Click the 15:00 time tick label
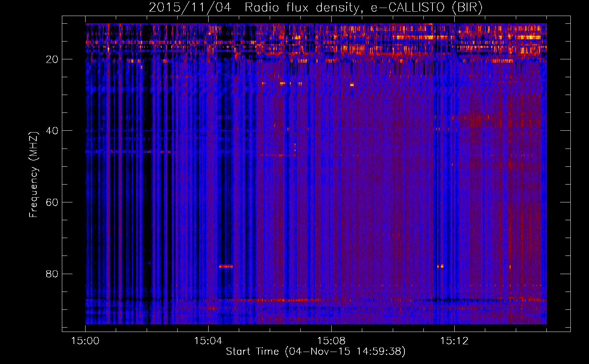Viewport: 589px width, 364px height. [86, 341]
